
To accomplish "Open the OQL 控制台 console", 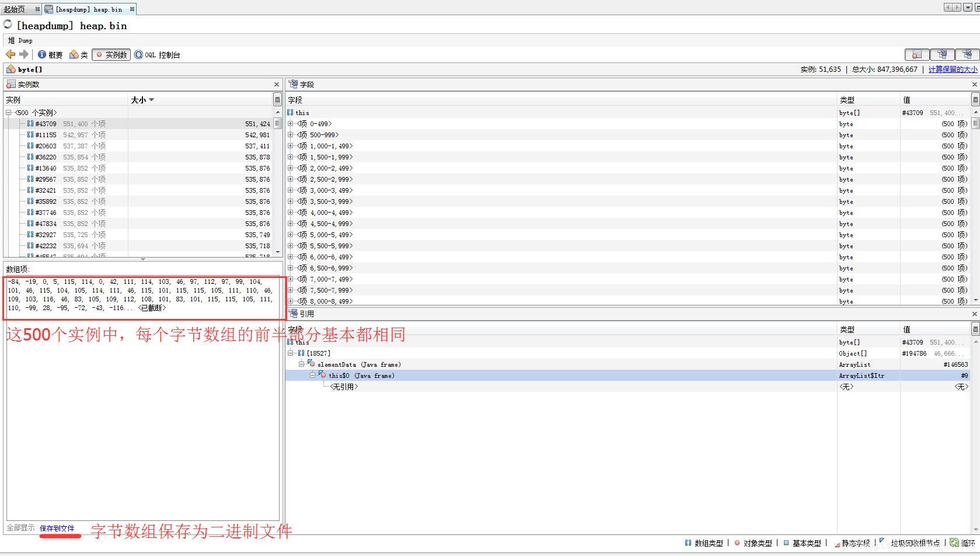I will coord(158,54).
